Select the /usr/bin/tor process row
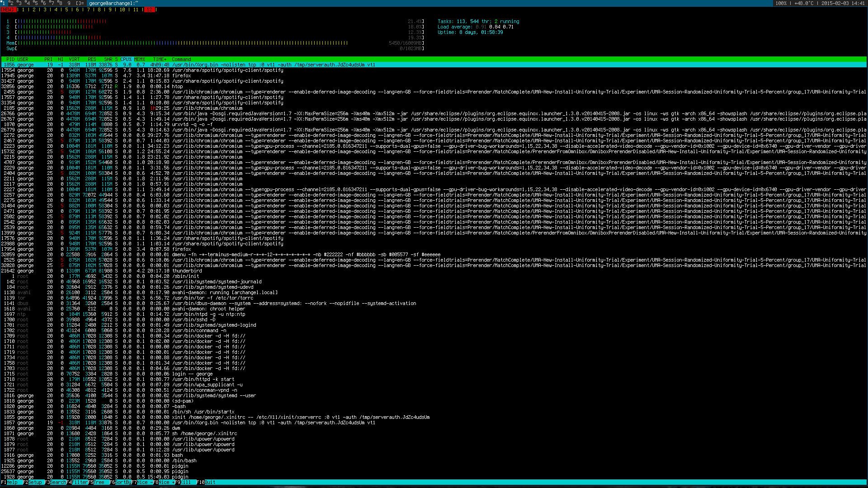 tap(434, 298)
